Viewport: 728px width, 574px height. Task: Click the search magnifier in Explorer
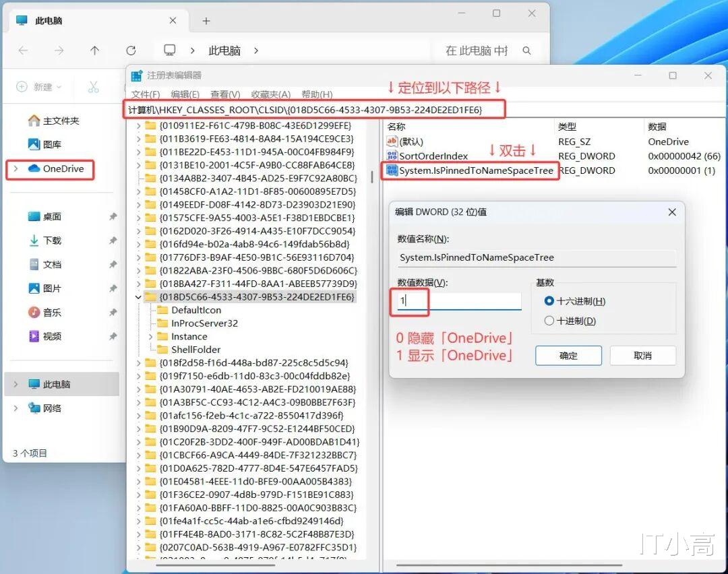point(526,50)
